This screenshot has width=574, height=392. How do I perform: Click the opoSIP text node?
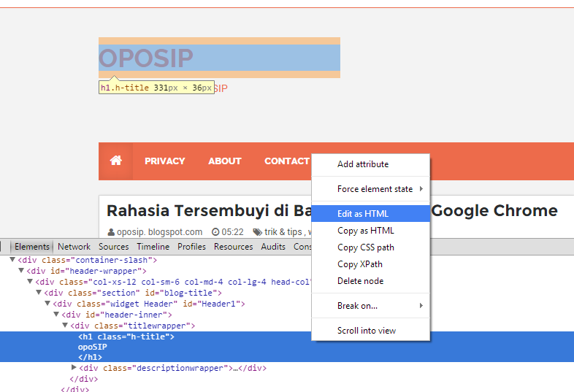pyautogui.click(x=93, y=347)
